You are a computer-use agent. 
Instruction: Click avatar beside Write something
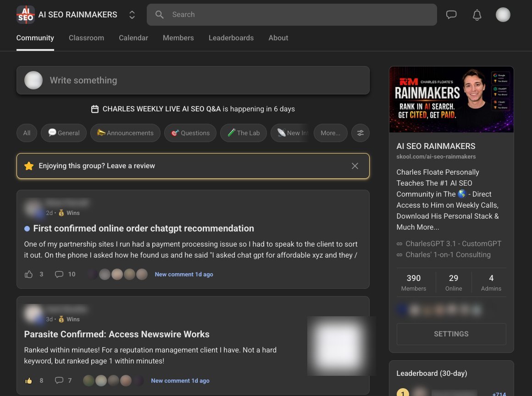33,80
